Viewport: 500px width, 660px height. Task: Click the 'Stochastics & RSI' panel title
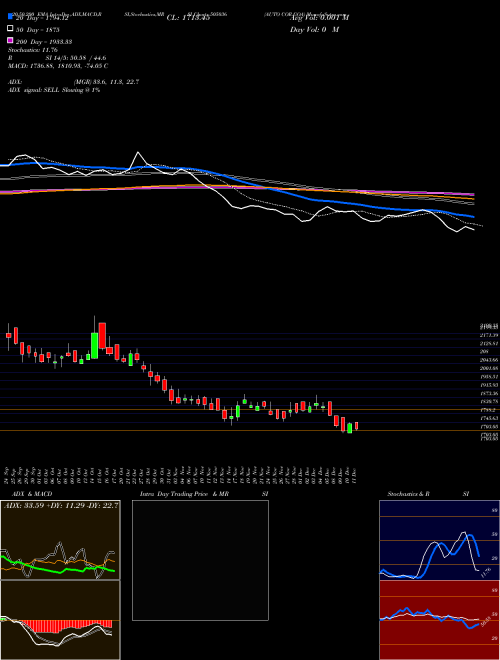pos(428,494)
